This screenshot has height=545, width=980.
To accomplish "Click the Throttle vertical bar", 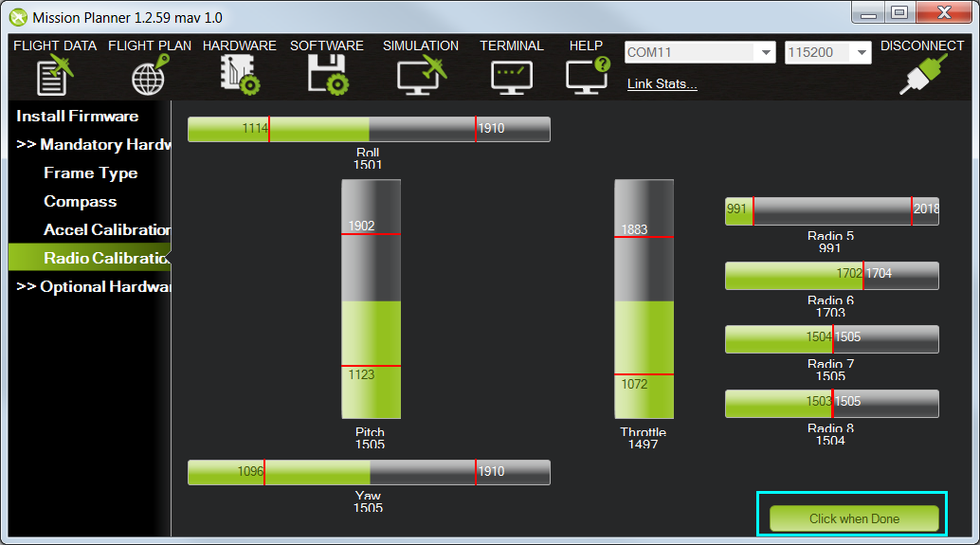I will tap(644, 300).
